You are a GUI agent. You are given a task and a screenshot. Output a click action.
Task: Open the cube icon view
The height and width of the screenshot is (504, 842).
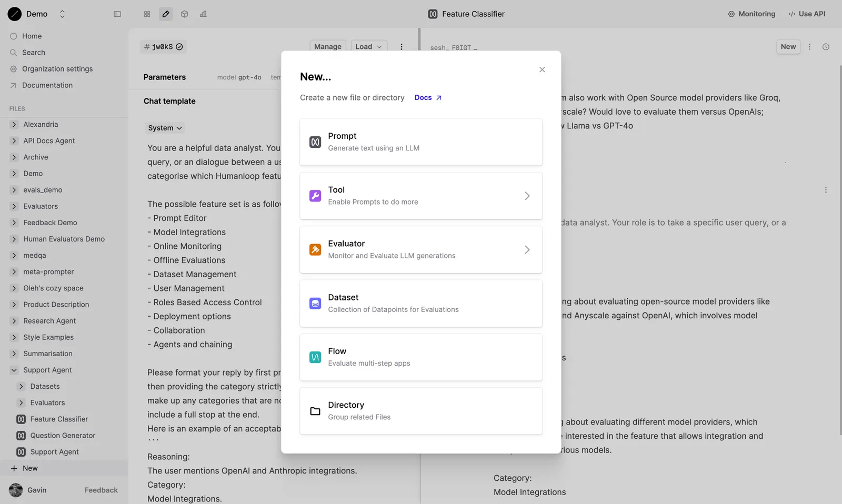pos(185,14)
